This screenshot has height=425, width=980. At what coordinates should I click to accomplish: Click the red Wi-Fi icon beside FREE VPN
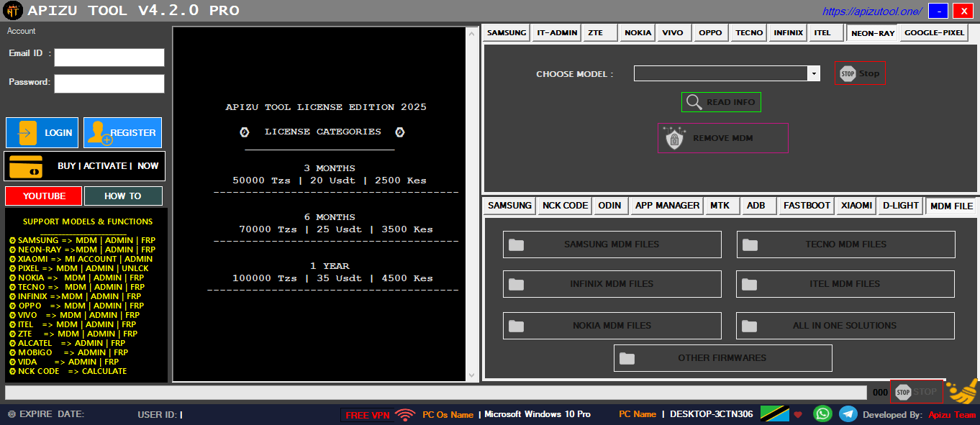pyautogui.click(x=403, y=413)
